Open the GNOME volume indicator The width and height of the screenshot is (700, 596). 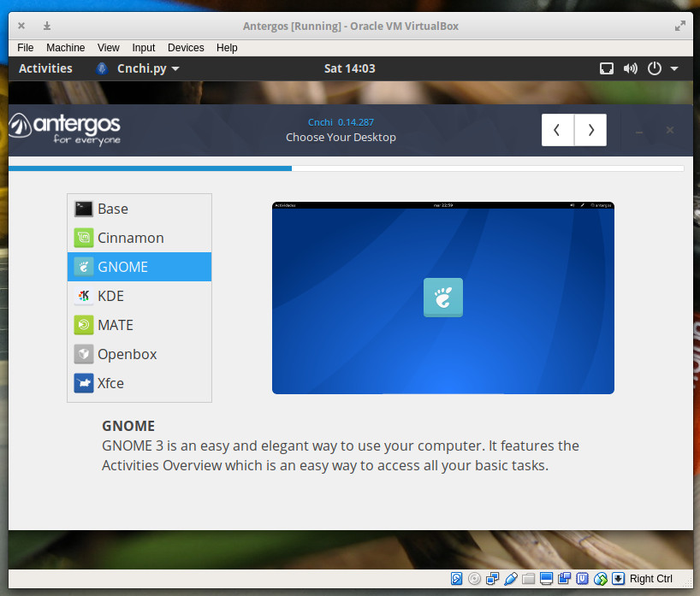tap(631, 68)
